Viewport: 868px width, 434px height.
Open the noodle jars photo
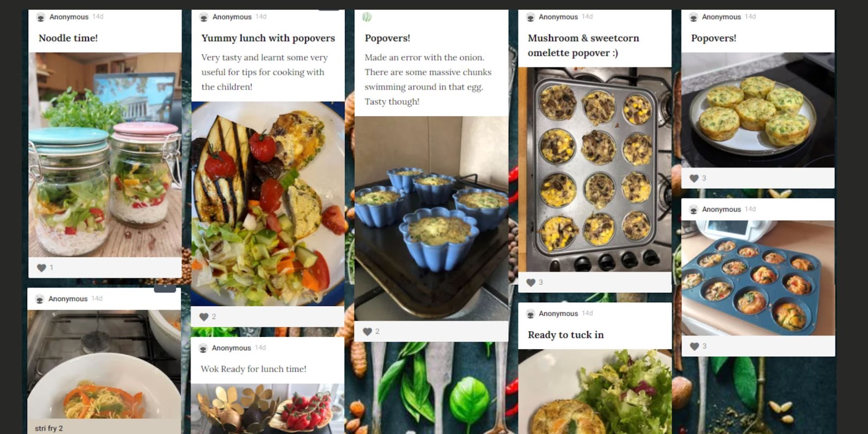(105, 155)
